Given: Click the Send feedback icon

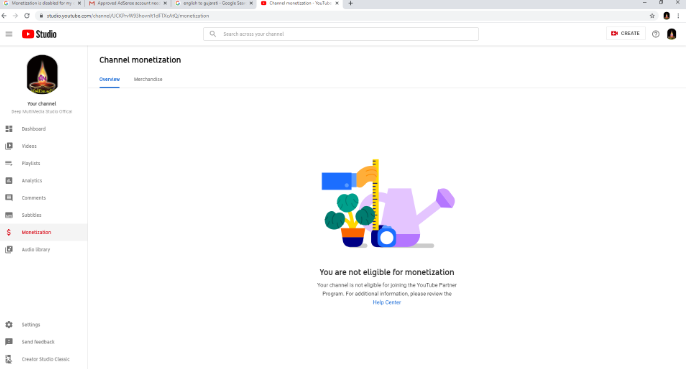Looking at the screenshot, I should tap(9, 342).
